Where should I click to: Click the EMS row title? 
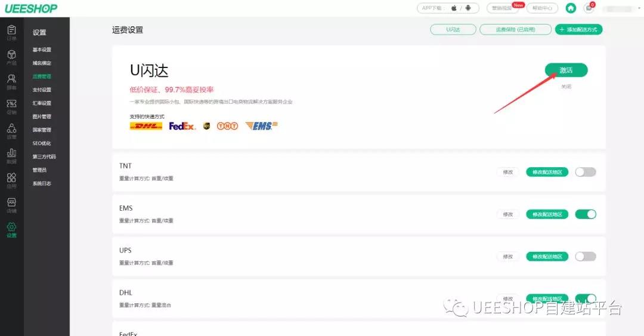coord(126,208)
